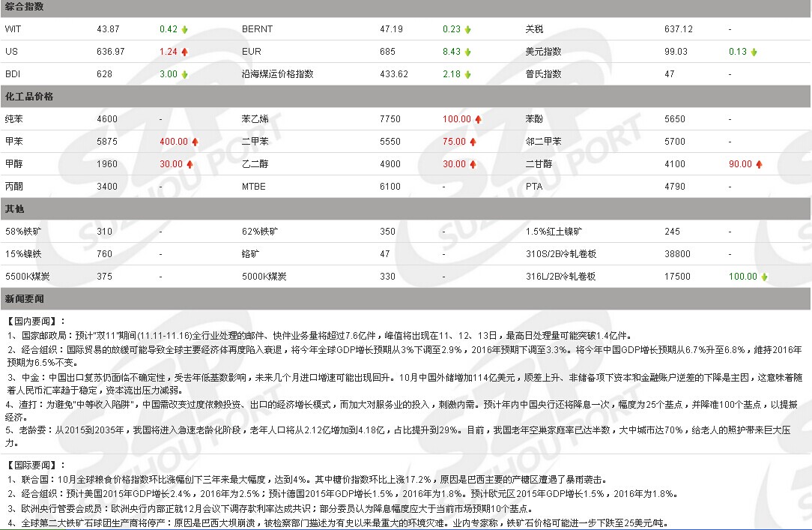
Task: Click the red up arrow in the 苯乙烯 row
Action: (478, 119)
